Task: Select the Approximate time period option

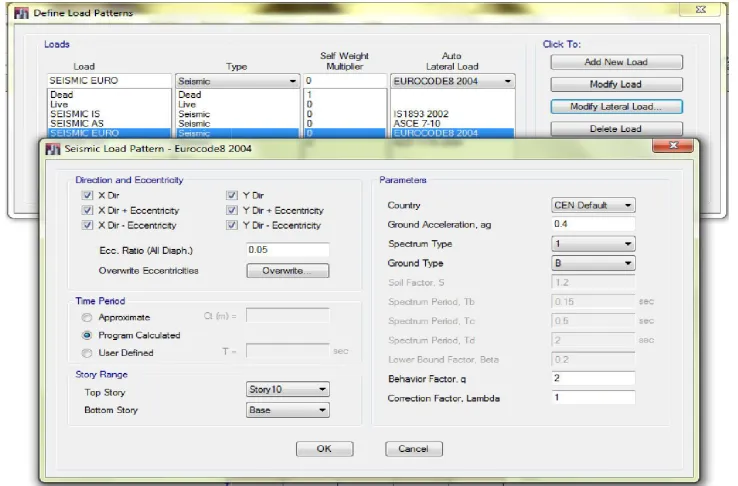Action: point(87,318)
